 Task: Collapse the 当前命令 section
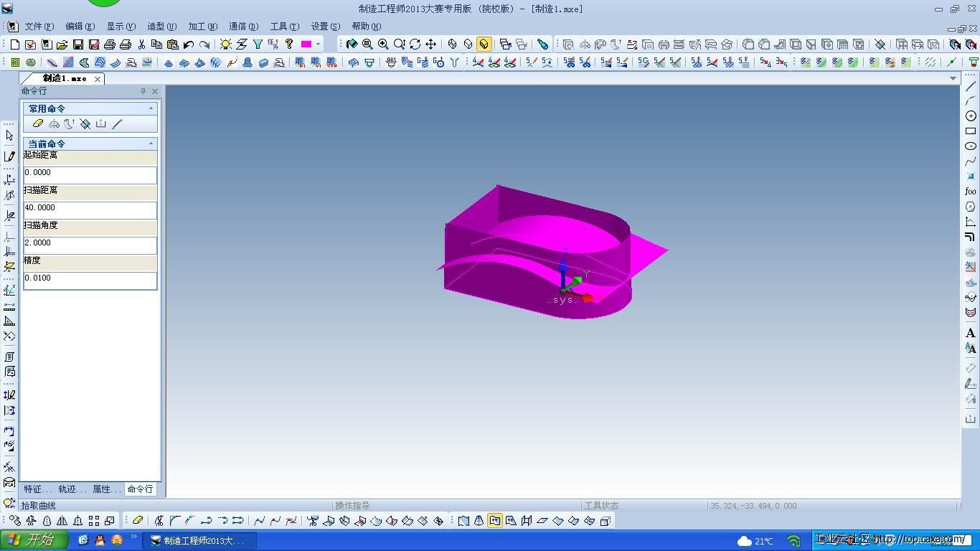151,143
